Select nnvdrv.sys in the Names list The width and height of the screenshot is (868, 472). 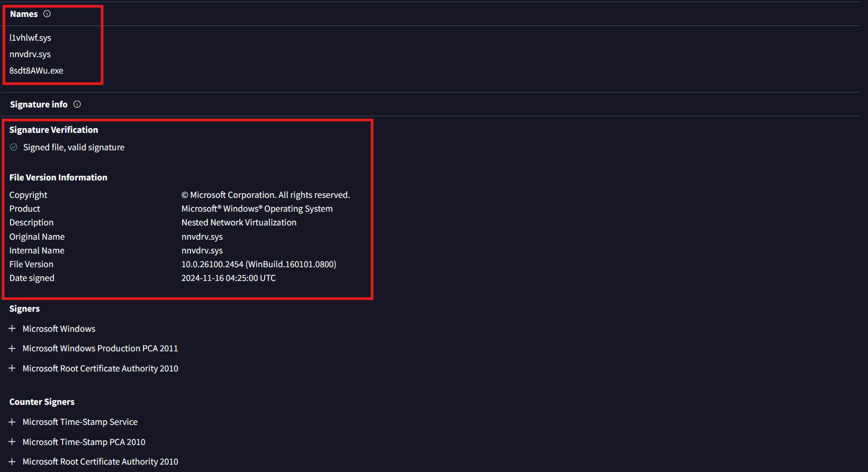30,54
